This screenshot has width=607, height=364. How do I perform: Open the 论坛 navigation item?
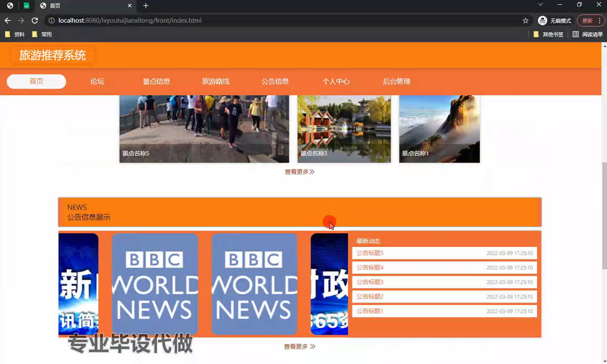point(97,81)
